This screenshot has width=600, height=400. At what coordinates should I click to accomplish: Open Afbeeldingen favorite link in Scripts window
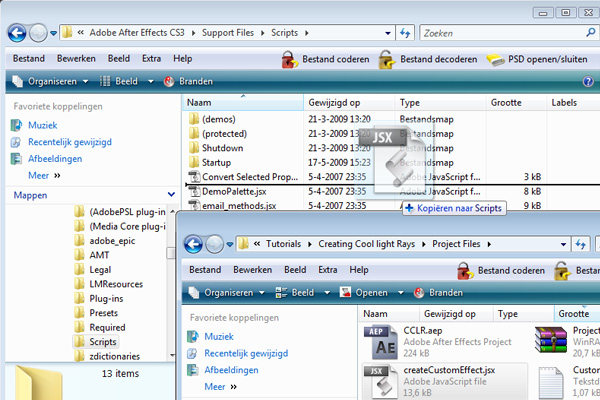(x=55, y=159)
